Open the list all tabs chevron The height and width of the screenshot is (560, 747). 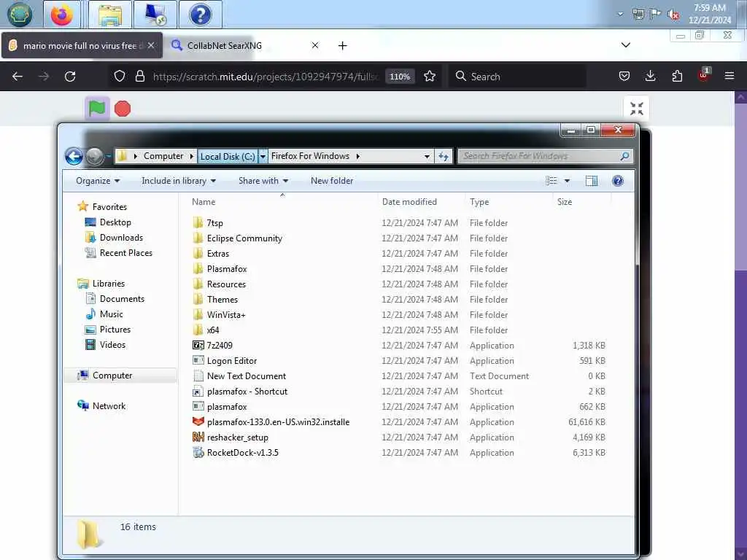(x=626, y=45)
